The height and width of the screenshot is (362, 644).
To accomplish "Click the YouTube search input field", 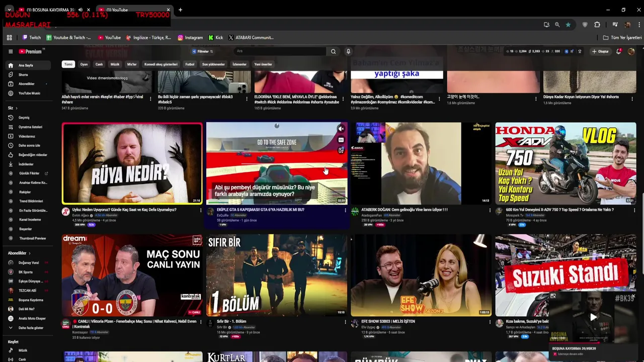I will 280,51.
